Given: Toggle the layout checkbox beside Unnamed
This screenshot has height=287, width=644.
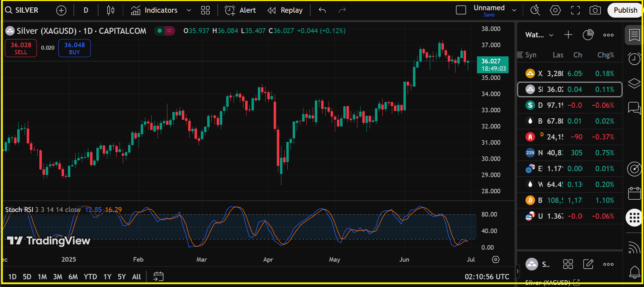Looking at the screenshot, I should click(461, 10).
